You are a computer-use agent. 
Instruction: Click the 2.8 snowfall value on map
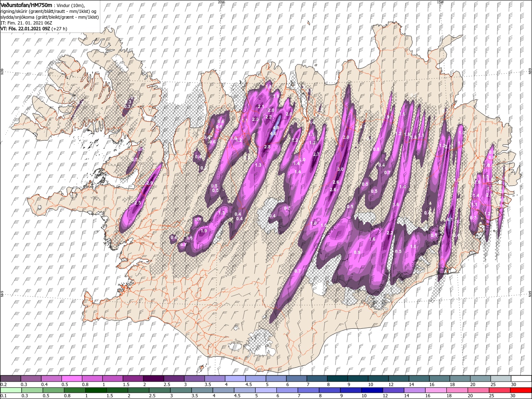click(x=267, y=147)
